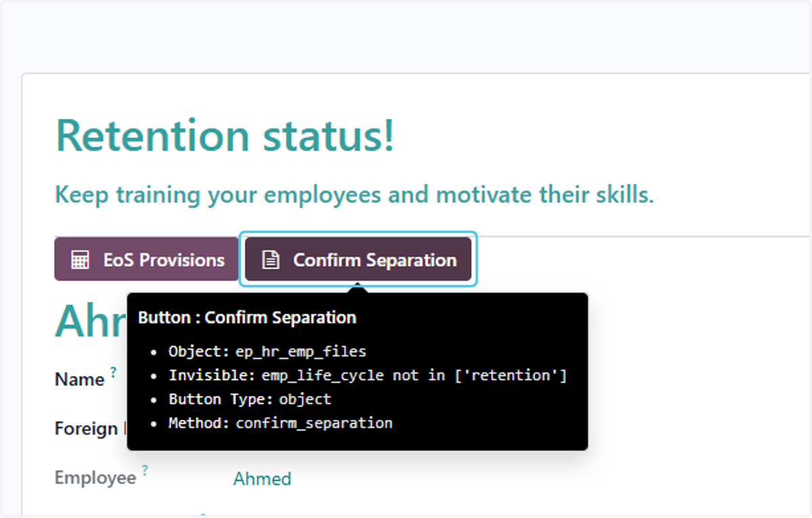Click the help question mark beside Name

114,372
